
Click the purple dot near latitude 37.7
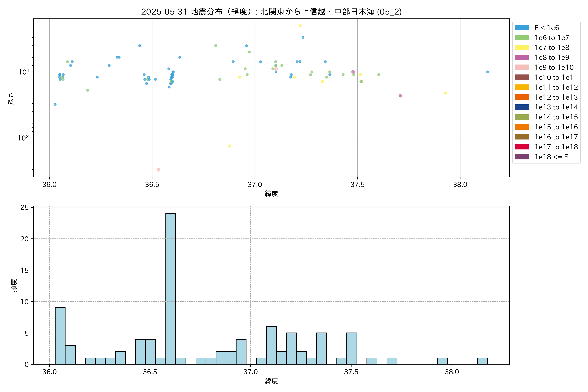400,96
